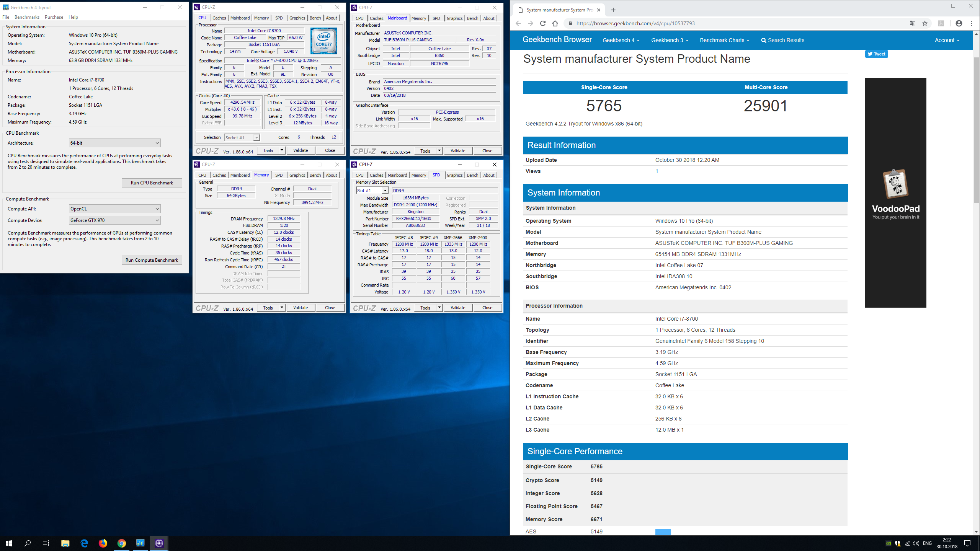The width and height of the screenshot is (980, 551).
Task: Click the VoodooPad advertisement image
Action: pos(895,192)
